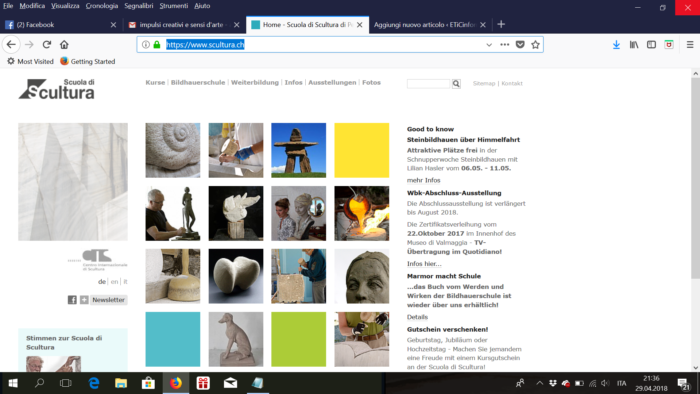Image resolution: width=700 pixels, height=394 pixels.
Task: Open the Strumenti menu
Action: click(174, 6)
